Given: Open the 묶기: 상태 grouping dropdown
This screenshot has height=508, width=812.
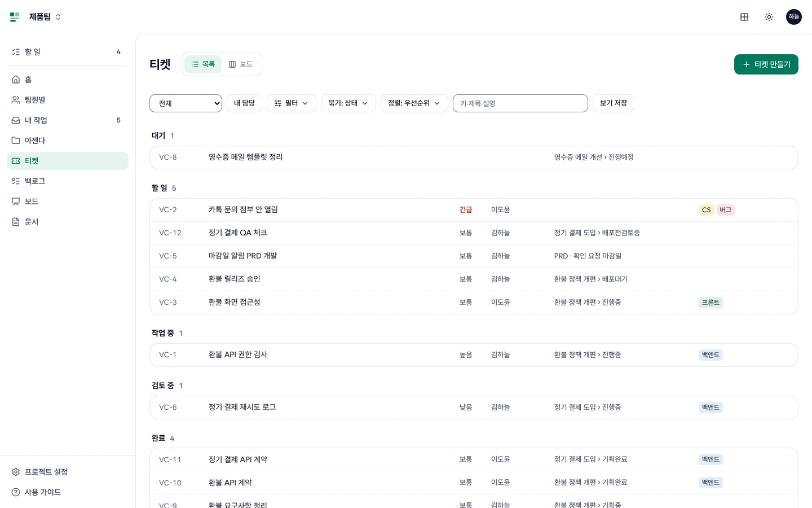Looking at the screenshot, I should pyautogui.click(x=348, y=103).
